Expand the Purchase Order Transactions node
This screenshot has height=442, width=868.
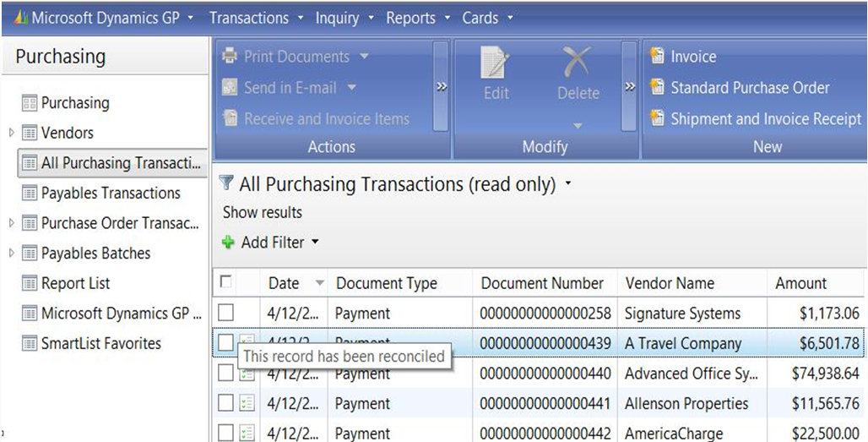12,223
